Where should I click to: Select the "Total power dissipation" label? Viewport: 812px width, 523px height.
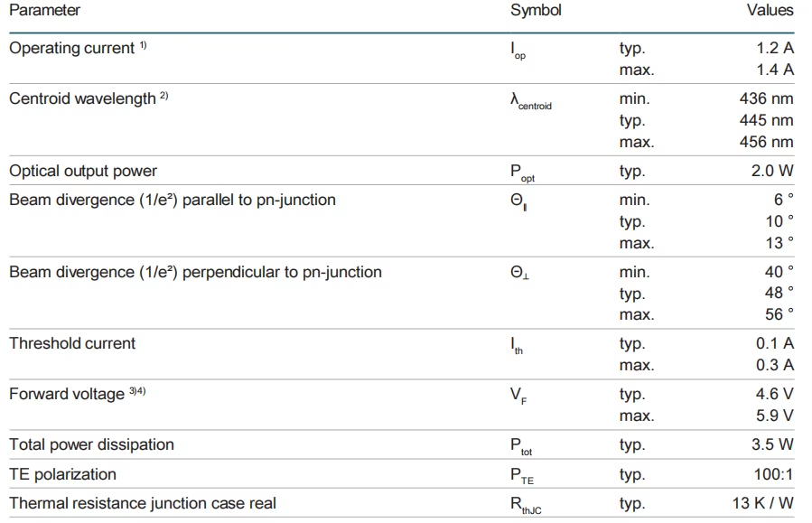pyautogui.click(x=91, y=444)
